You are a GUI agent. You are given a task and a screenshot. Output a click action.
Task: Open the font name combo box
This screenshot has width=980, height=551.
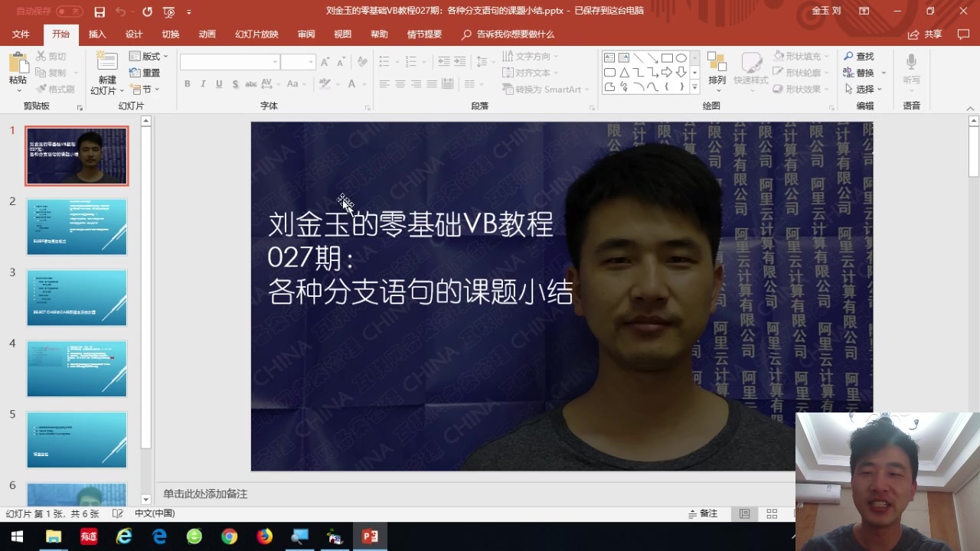point(230,62)
